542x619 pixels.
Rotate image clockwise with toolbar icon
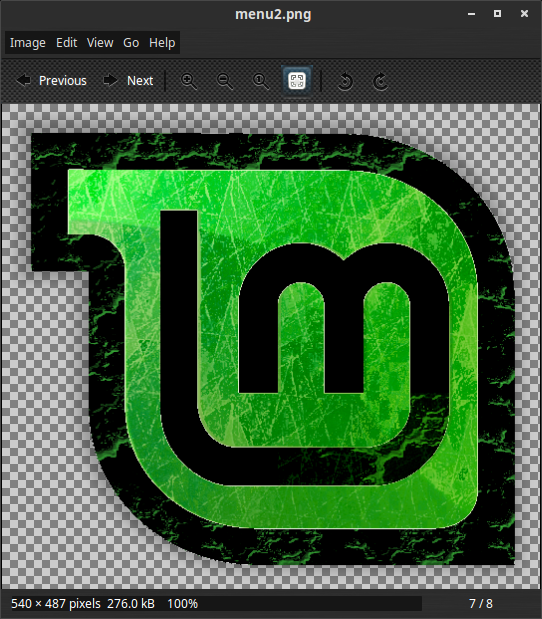click(x=381, y=81)
